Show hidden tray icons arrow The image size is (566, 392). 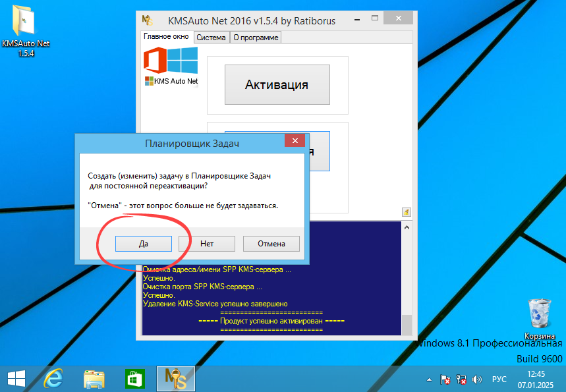tap(430, 379)
